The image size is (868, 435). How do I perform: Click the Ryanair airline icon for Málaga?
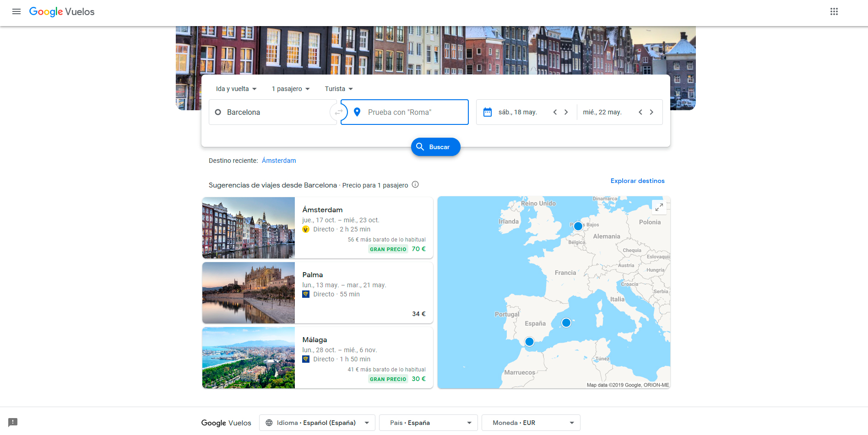click(306, 359)
